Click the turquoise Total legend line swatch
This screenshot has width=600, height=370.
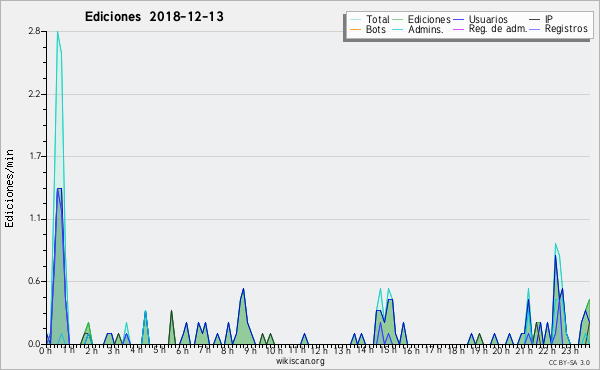tap(355, 20)
